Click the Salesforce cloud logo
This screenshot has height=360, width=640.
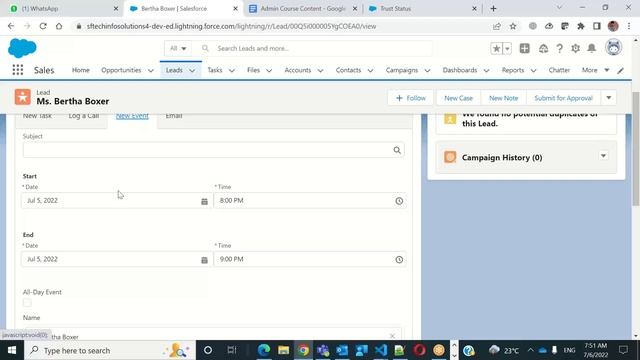coord(22,48)
